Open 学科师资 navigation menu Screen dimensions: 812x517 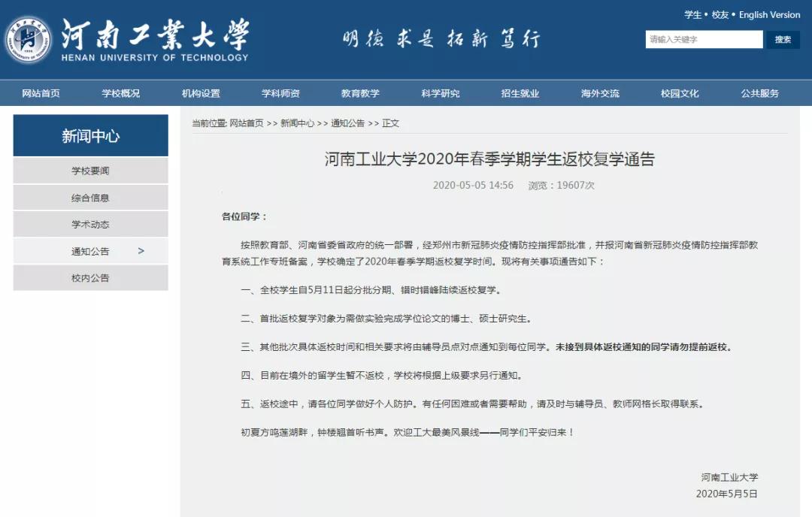coord(280,93)
